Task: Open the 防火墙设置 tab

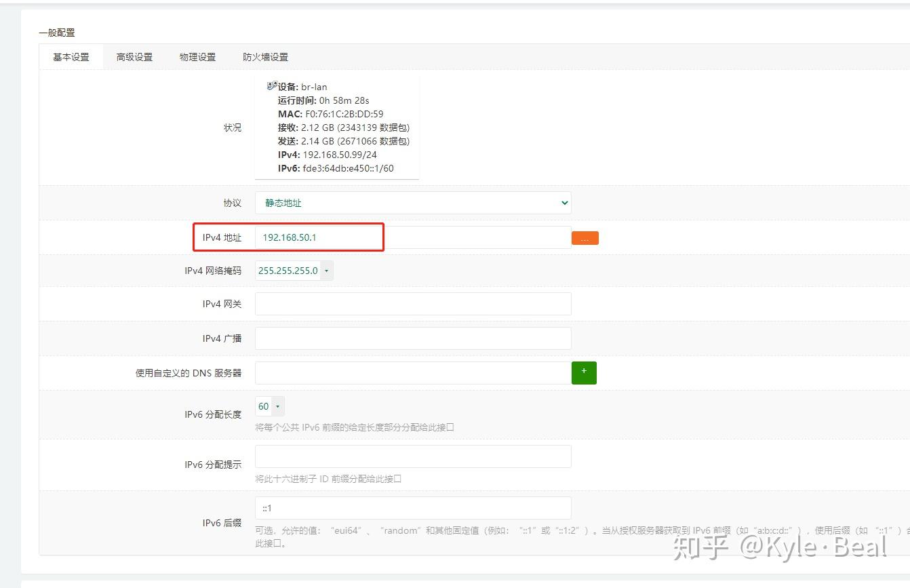Action: pyautogui.click(x=264, y=57)
